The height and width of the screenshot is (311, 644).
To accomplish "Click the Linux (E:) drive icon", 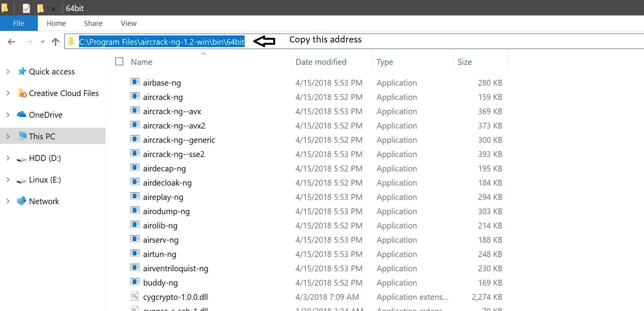I will [22, 180].
